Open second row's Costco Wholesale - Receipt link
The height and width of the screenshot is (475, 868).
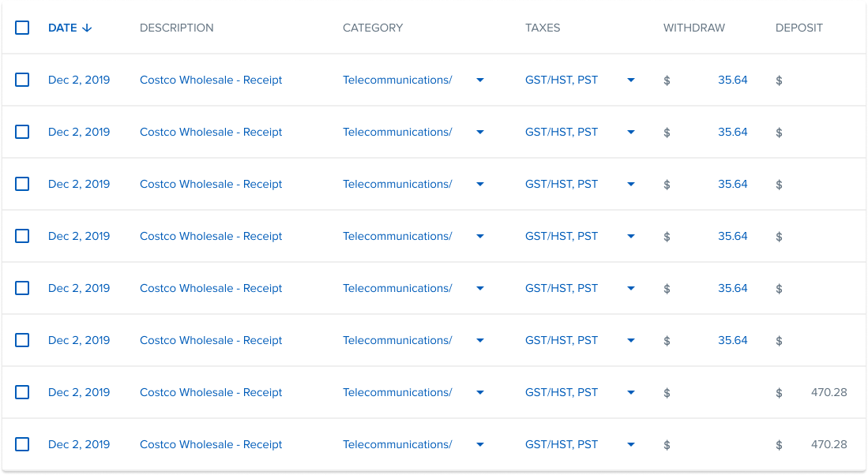click(211, 132)
